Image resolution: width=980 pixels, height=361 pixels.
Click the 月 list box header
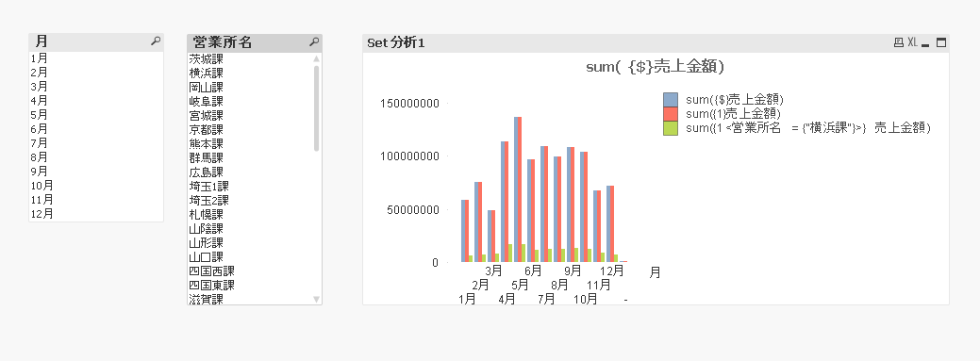point(96,41)
